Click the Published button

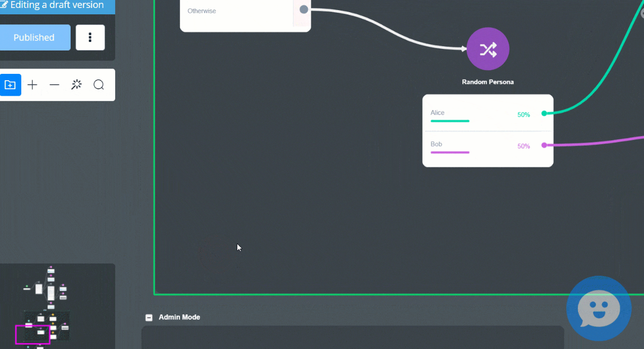coord(34,37)
